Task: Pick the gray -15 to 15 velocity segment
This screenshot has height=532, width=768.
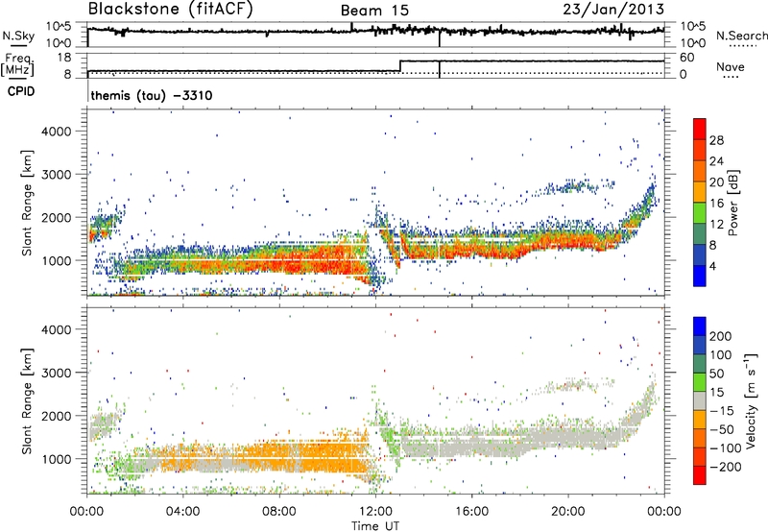Action: tap(700, 401)
